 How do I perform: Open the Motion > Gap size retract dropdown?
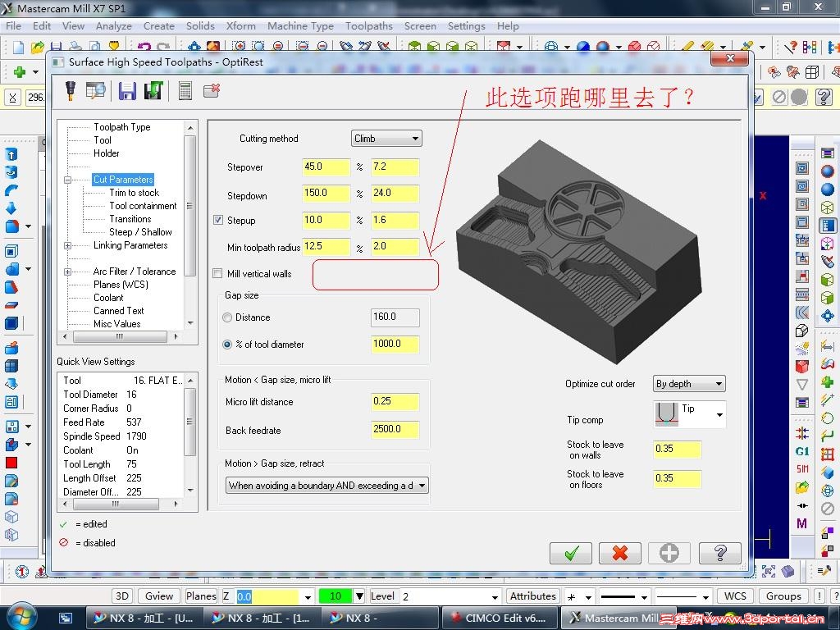pos(327,486)
